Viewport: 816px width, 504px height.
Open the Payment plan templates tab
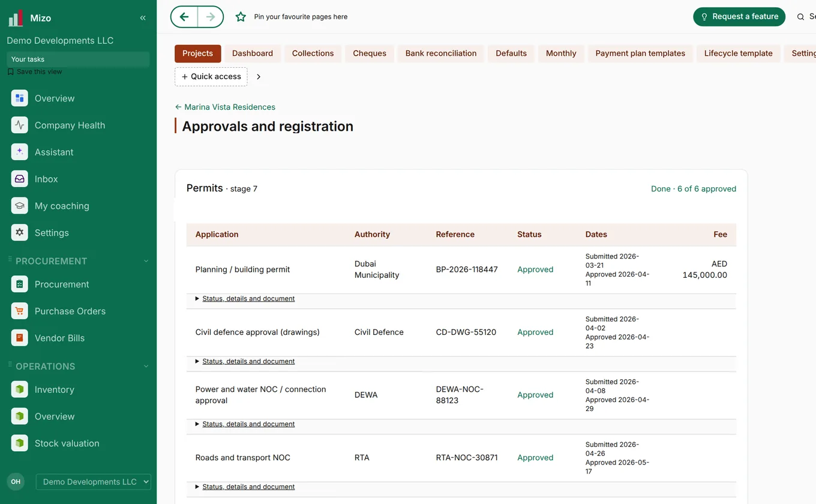click(x=640, y=53)
